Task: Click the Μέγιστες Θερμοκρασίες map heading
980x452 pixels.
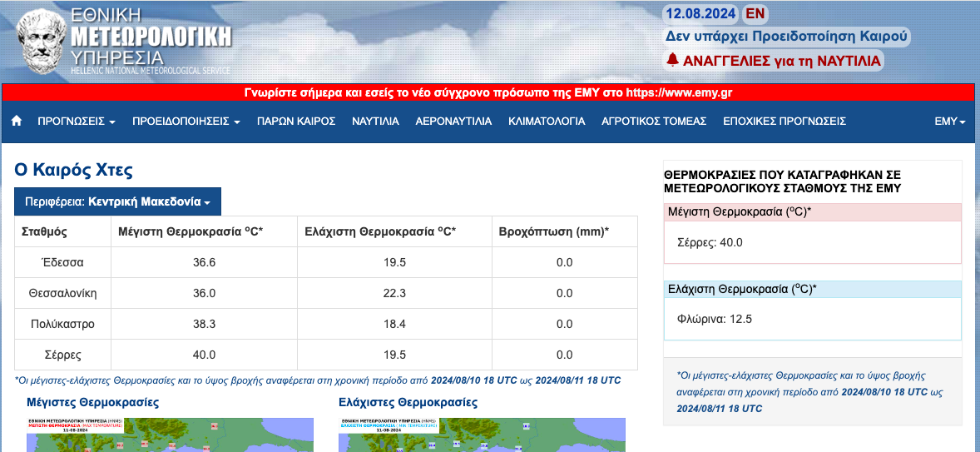Action: (x=92, y=402)
